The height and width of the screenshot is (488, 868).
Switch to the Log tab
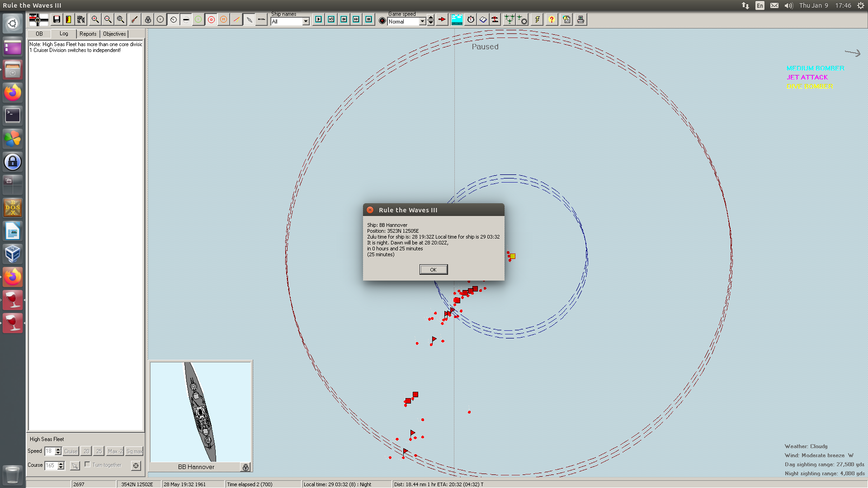point(64,34)
